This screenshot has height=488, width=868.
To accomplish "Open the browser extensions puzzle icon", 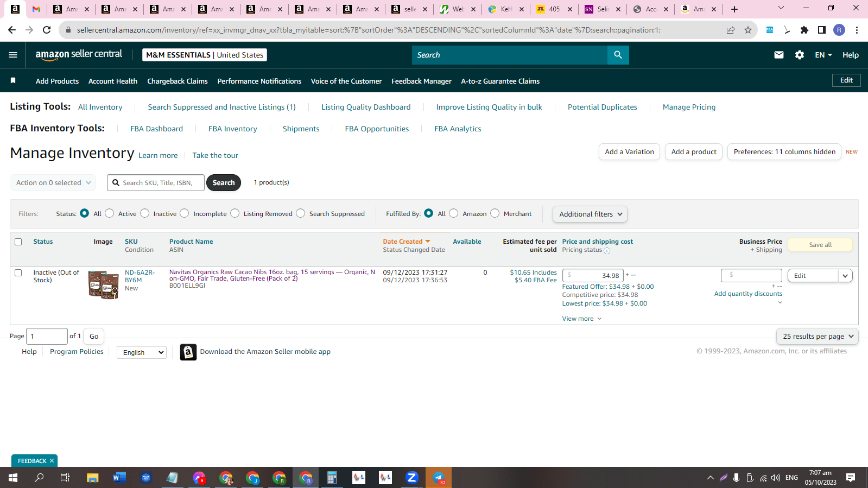I will [804, 30].
